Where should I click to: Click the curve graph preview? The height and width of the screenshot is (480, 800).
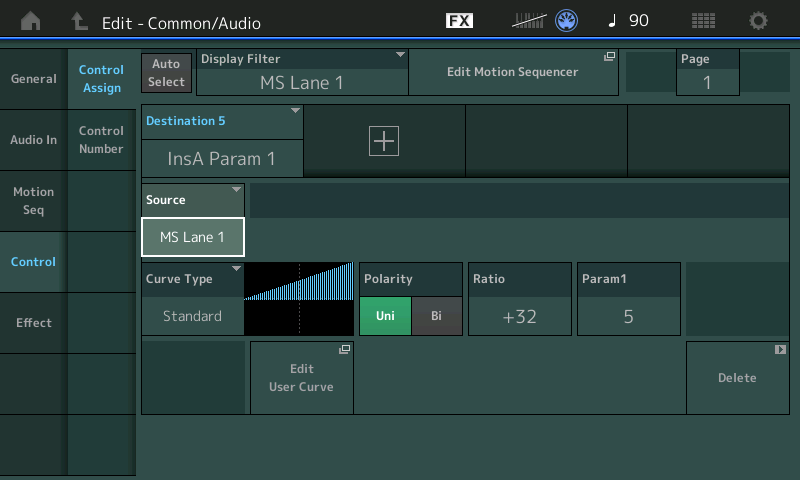[299, 298]
